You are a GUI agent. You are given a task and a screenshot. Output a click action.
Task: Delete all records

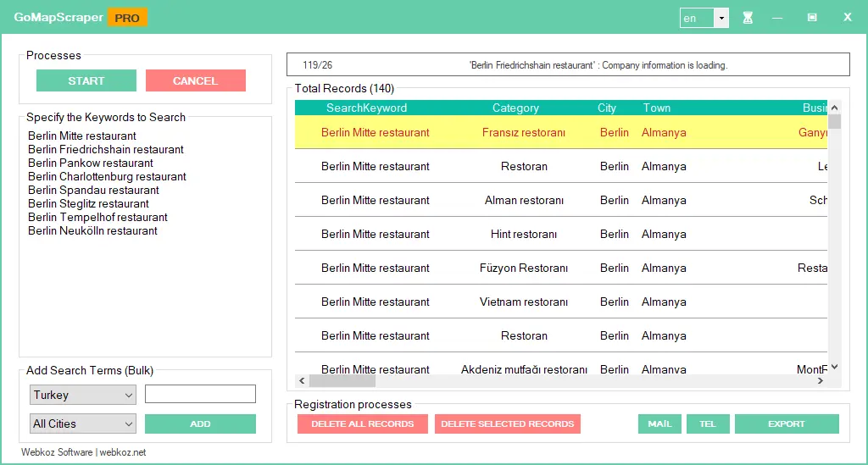363,423
